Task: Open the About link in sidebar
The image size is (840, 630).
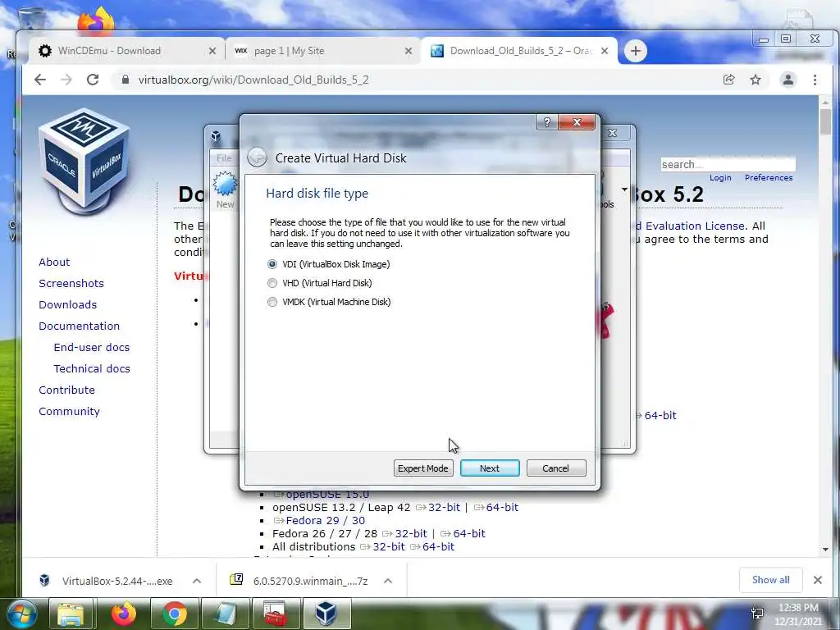Action: [x=54, y=262]
